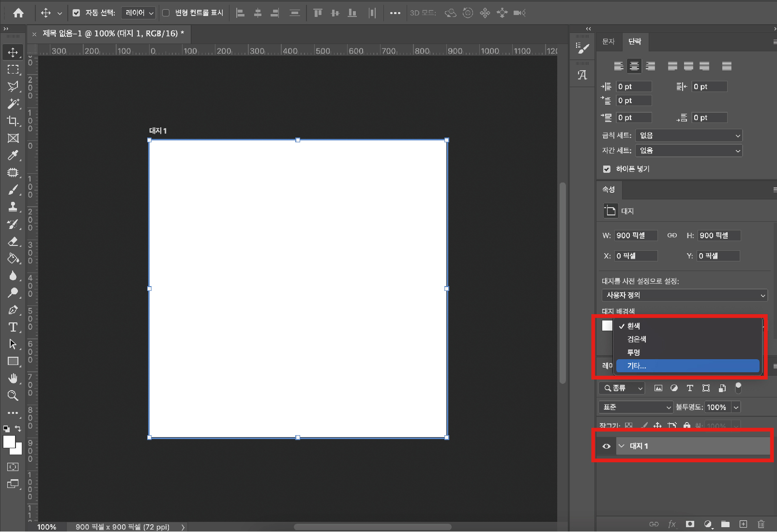
Task: Select the Rectangular Marquee tool
Action: point(13,70)
